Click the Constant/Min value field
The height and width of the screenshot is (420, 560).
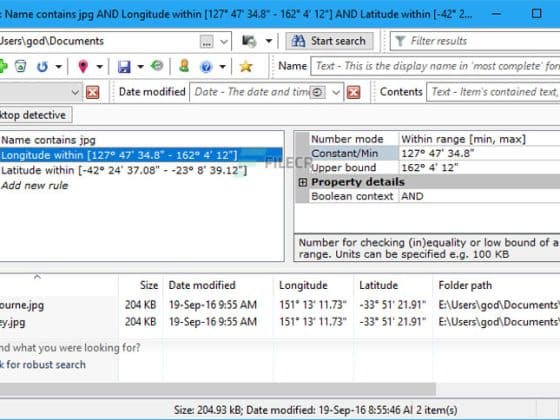tap(479, 153)
